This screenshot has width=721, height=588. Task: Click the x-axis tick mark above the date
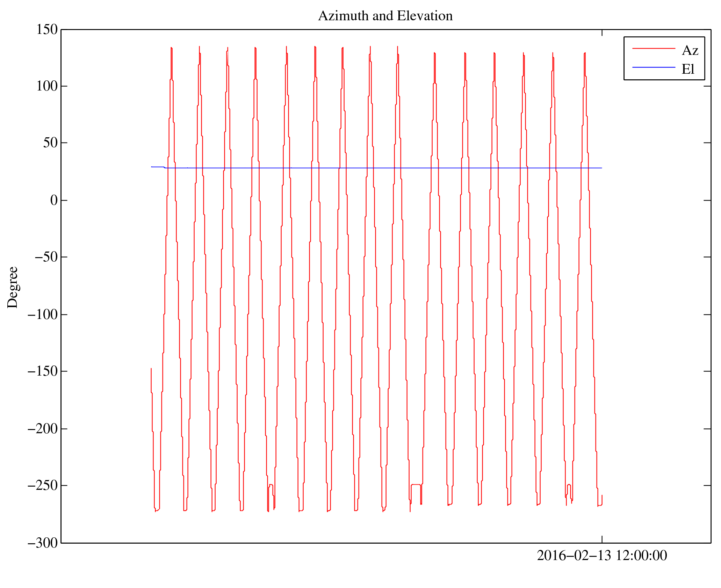click(602, 539)
